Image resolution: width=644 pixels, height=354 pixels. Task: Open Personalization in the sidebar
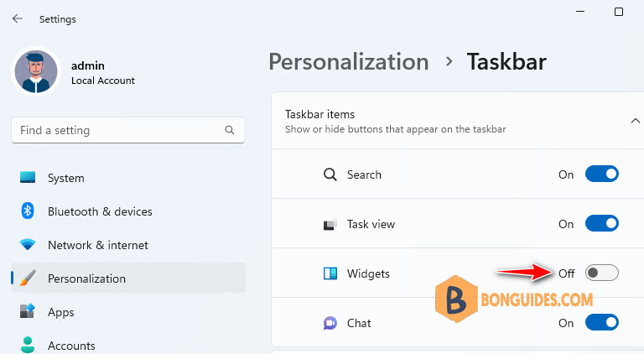click(86, 279)
